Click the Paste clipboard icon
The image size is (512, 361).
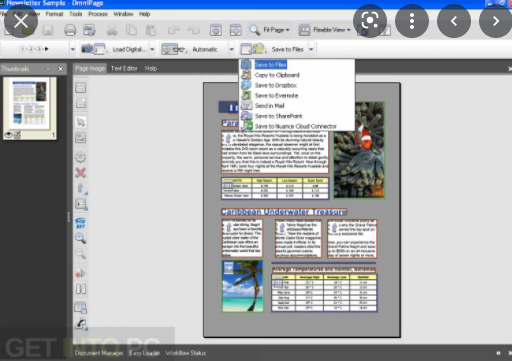(x=151, y=30)
